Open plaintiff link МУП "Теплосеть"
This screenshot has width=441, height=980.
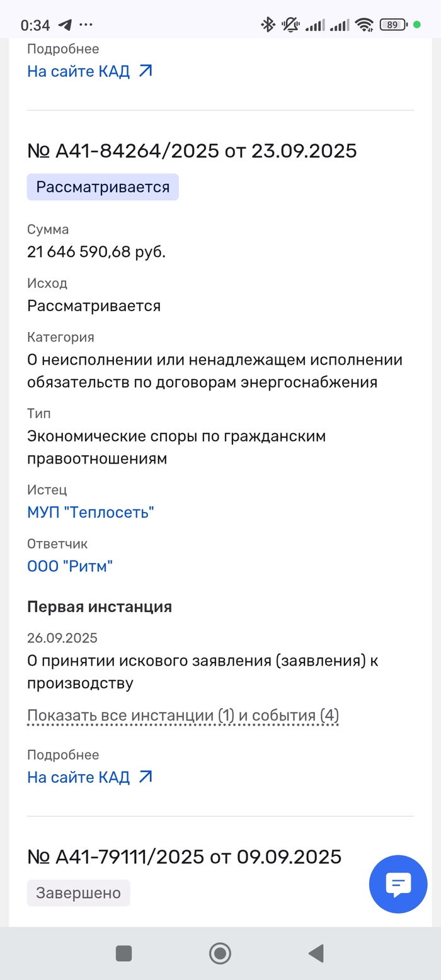91,513
